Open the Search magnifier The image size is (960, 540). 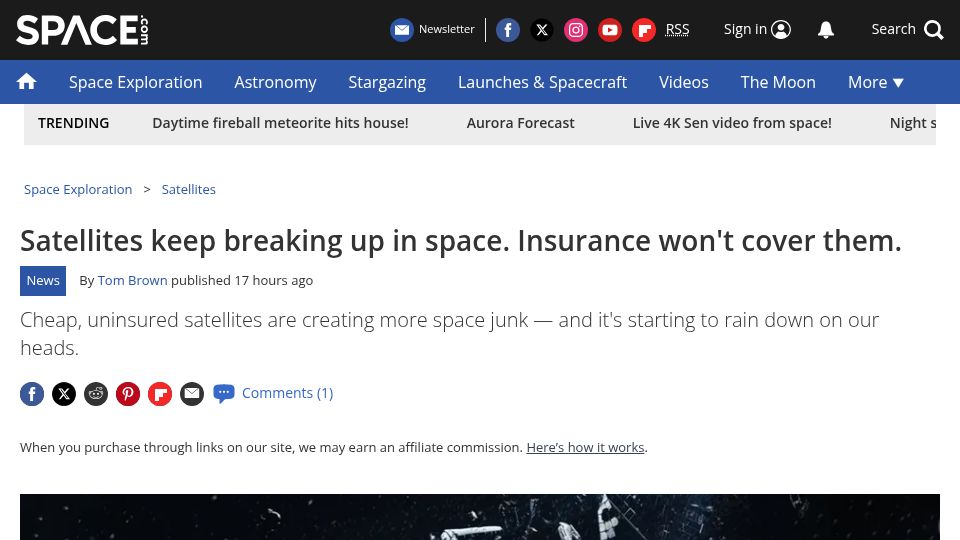pyautogui.click(x=934, y=29)
